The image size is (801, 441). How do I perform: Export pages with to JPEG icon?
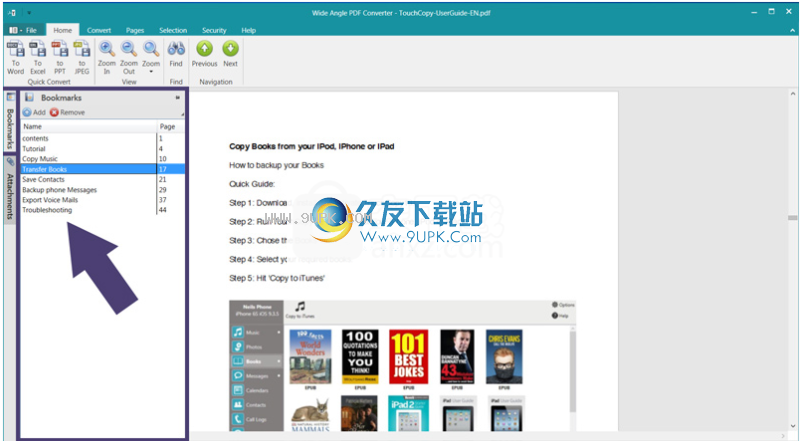coord(82,58)
